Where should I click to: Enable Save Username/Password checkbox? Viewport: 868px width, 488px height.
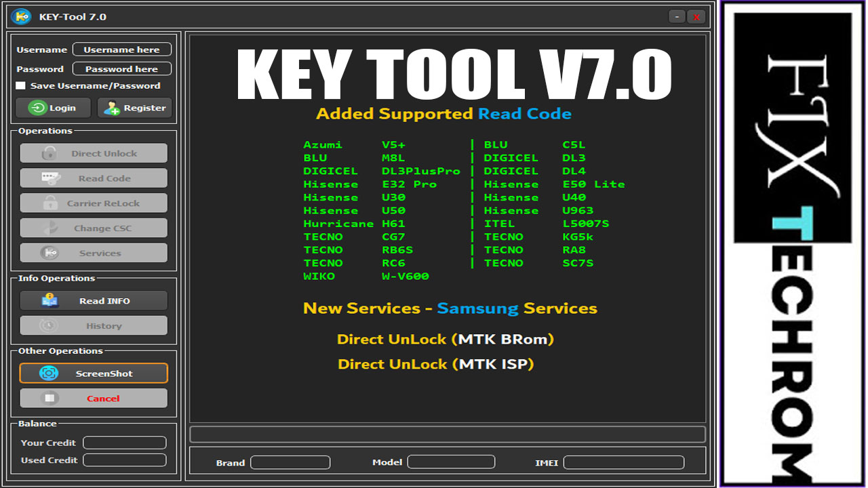pyautogui.click(x=20, y=85)
